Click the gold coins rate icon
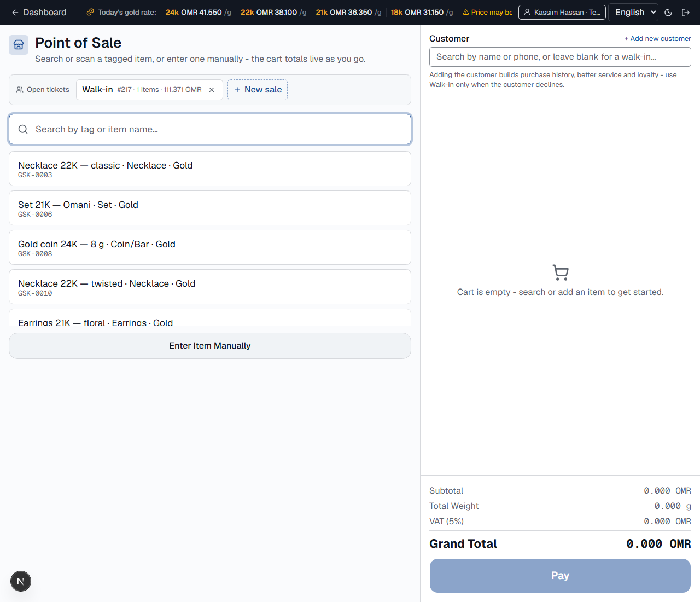 (90, 12)
